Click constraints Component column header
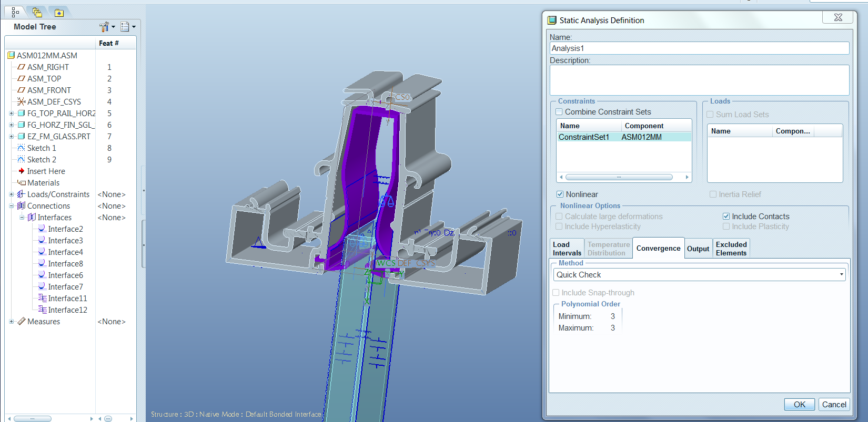This screenshot has width=868, height=422. point(656,126)
